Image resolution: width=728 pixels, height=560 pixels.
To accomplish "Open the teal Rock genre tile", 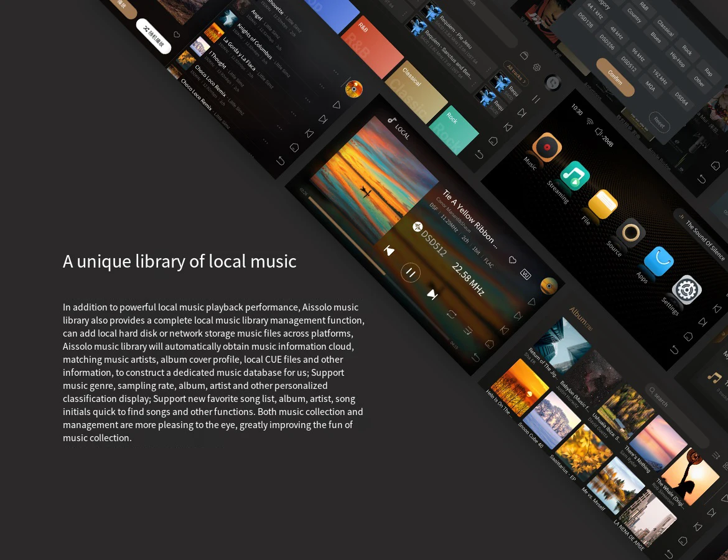I will point(454,129).
